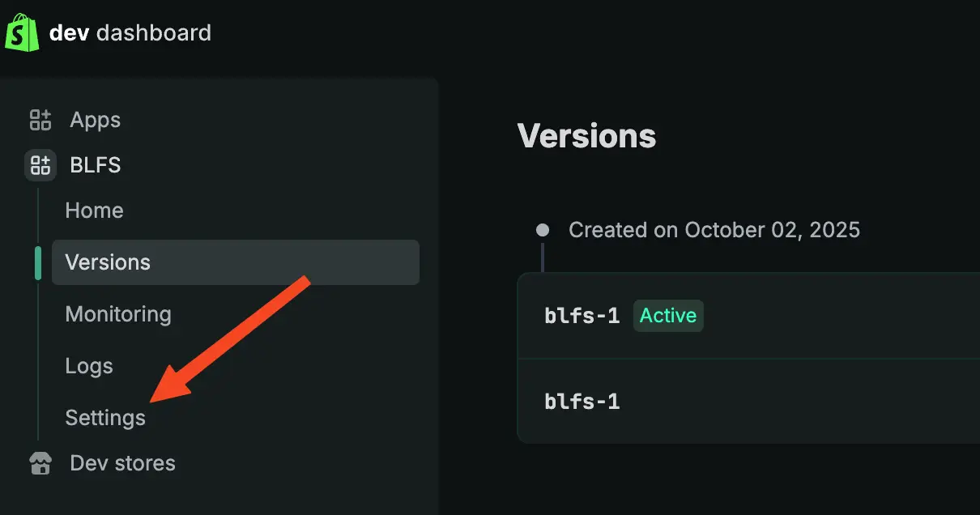Switch to the Monitoring section
The height and width of the screenshot is (515, 980).
(x=118, y=313)
